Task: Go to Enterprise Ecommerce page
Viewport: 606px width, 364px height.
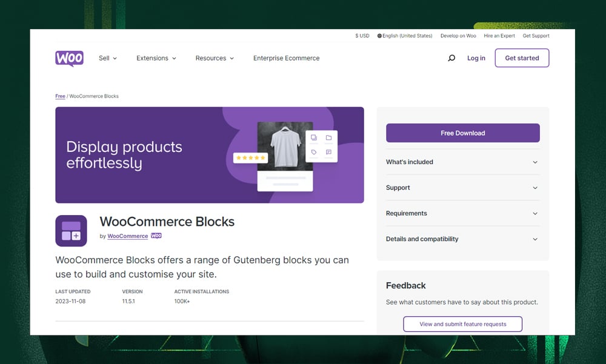Action: pos(286,58)
